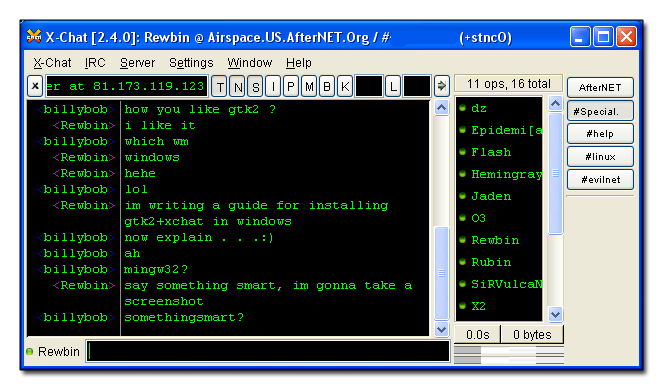This screenshot has width=663, height=390.
Task: Open the Settings menu
Action: [191, 63]
